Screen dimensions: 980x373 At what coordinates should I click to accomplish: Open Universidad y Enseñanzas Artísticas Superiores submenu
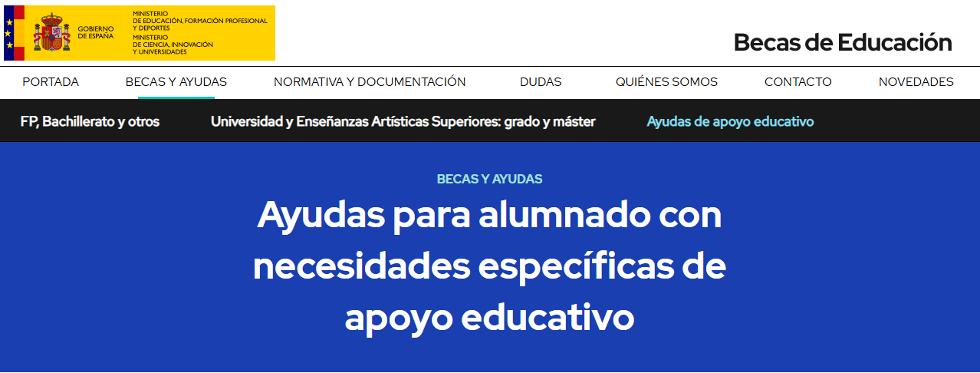point(403,121)
